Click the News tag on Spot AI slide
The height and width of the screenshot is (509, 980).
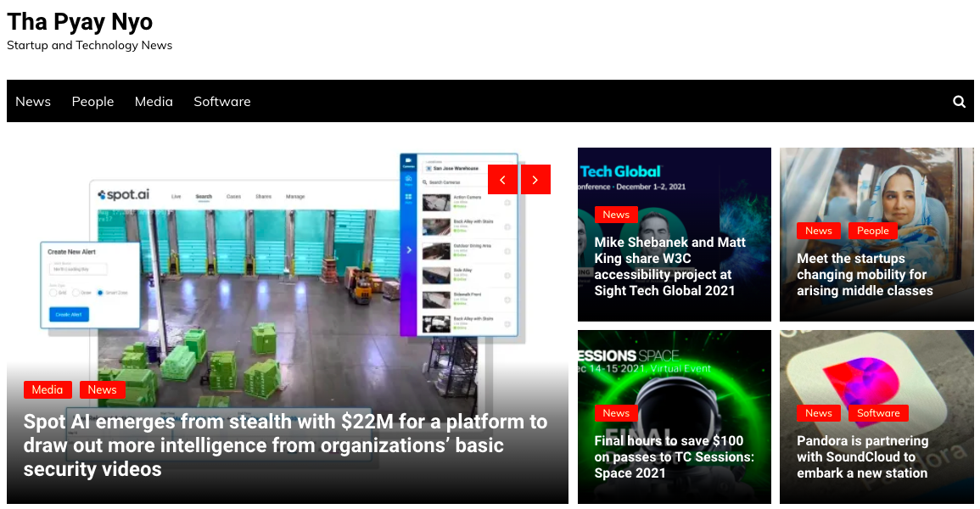(103, 389)
